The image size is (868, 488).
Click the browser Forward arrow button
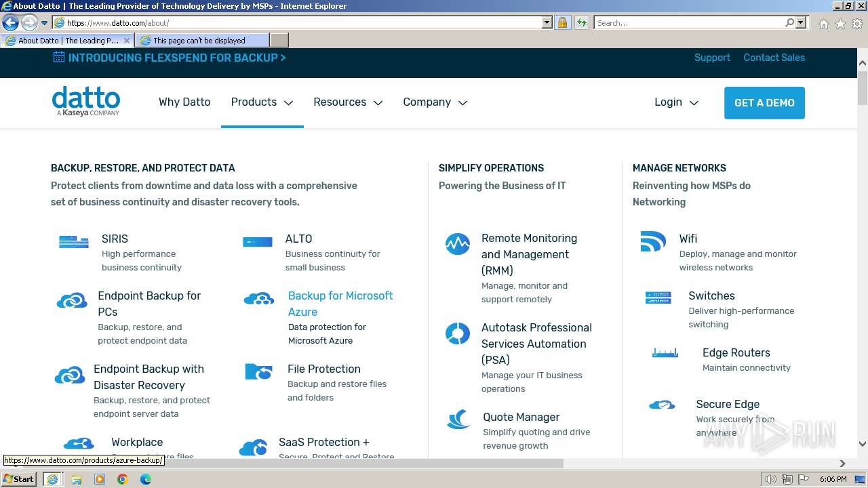pyautogui.click(x=29, y=22)
